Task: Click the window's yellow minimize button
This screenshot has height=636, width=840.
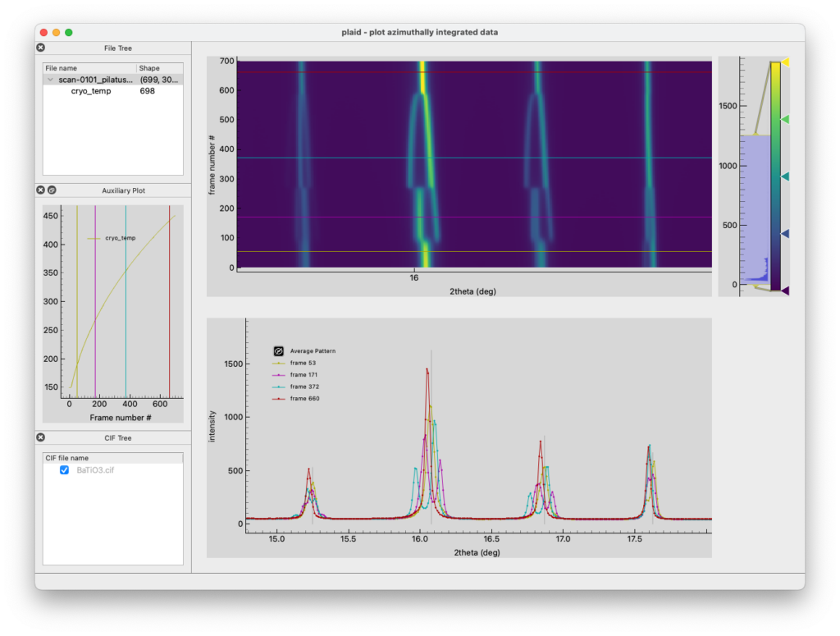Action: coord(57,32)
